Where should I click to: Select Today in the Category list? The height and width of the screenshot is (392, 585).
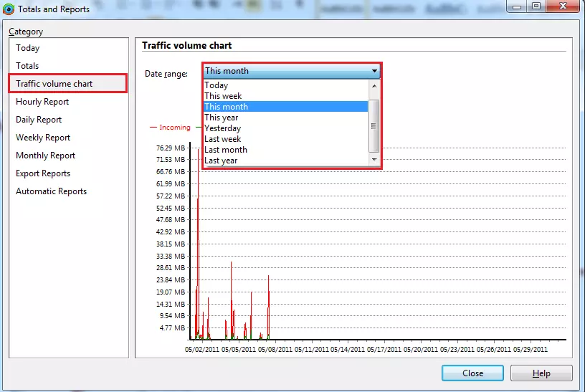click(x=28, y=48)
